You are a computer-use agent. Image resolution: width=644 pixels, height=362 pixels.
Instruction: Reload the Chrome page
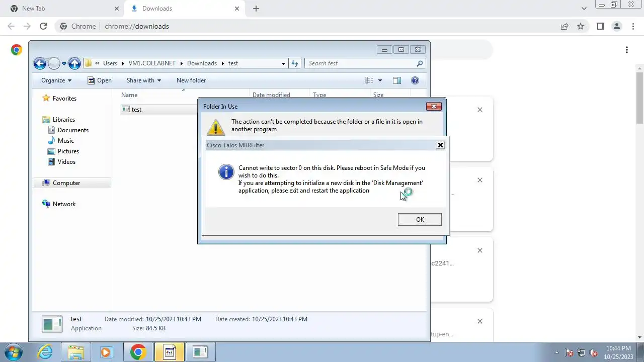click(43, 26)
